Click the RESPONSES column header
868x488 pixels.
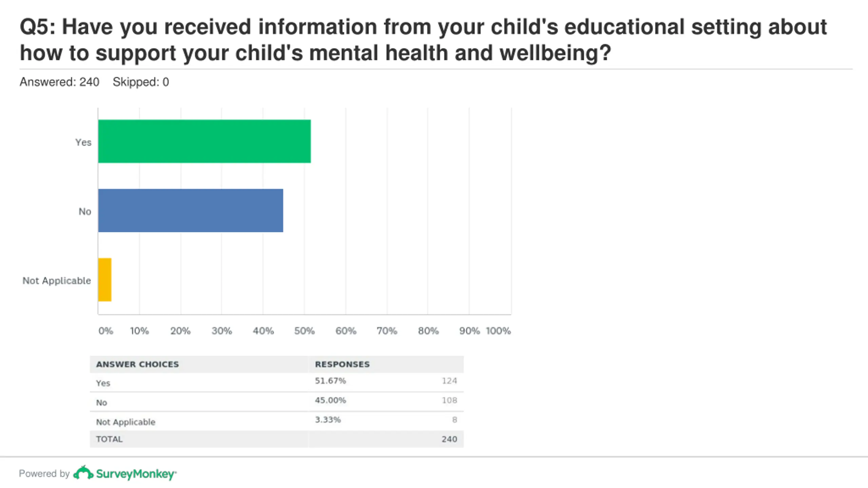342,364
